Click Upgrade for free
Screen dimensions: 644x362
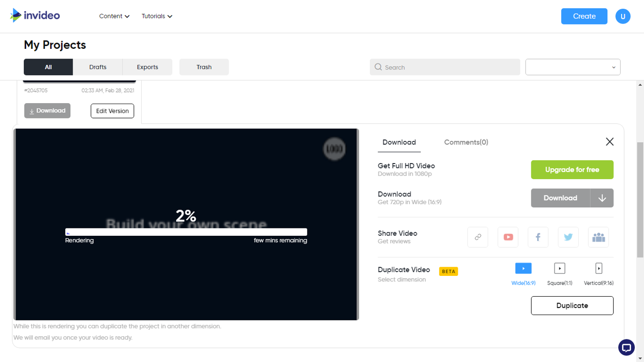coord(572,169)
